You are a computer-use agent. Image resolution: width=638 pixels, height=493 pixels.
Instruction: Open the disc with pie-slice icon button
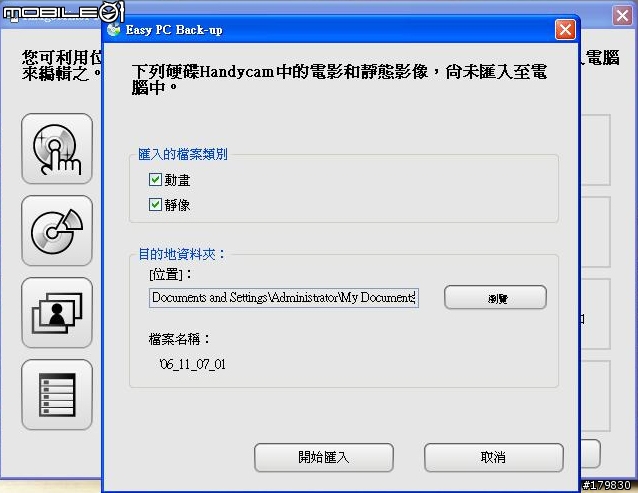[57, 231]
